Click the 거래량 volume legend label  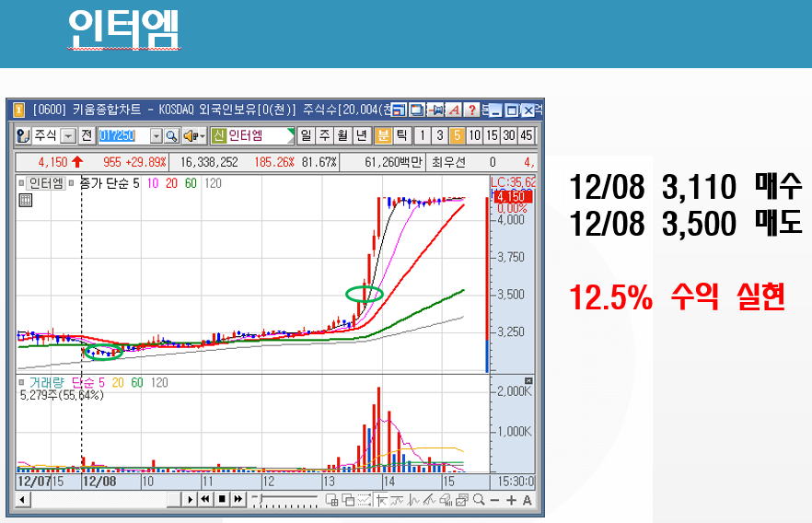pos(46,383)
